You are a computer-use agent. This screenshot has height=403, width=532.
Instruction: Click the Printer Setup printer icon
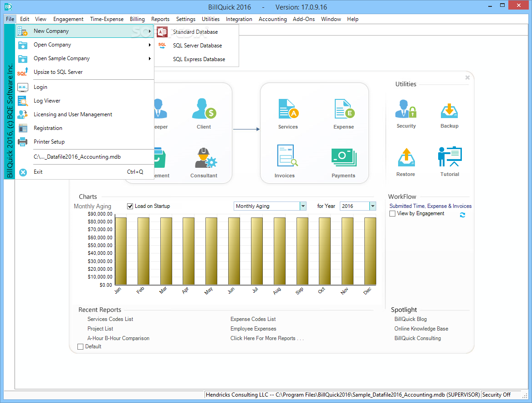click(x=23, y=142)
